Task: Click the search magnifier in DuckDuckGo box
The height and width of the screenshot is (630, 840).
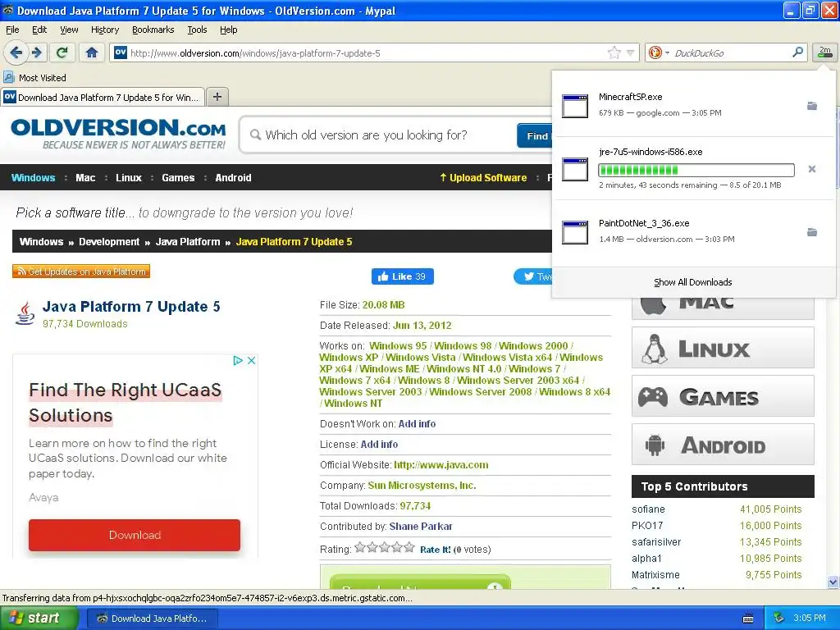Action: coord(797,52)
